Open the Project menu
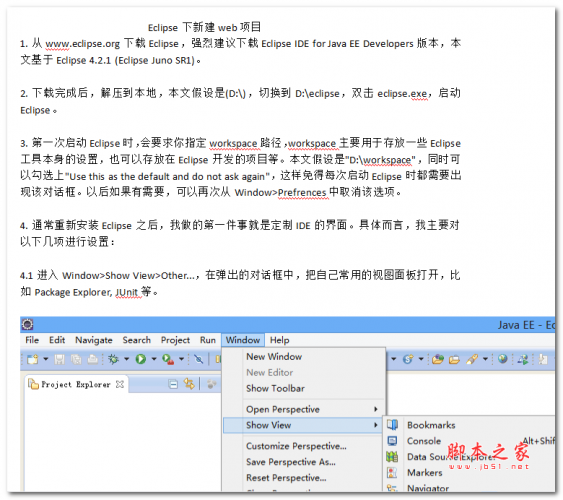 [x=175, y=340]
